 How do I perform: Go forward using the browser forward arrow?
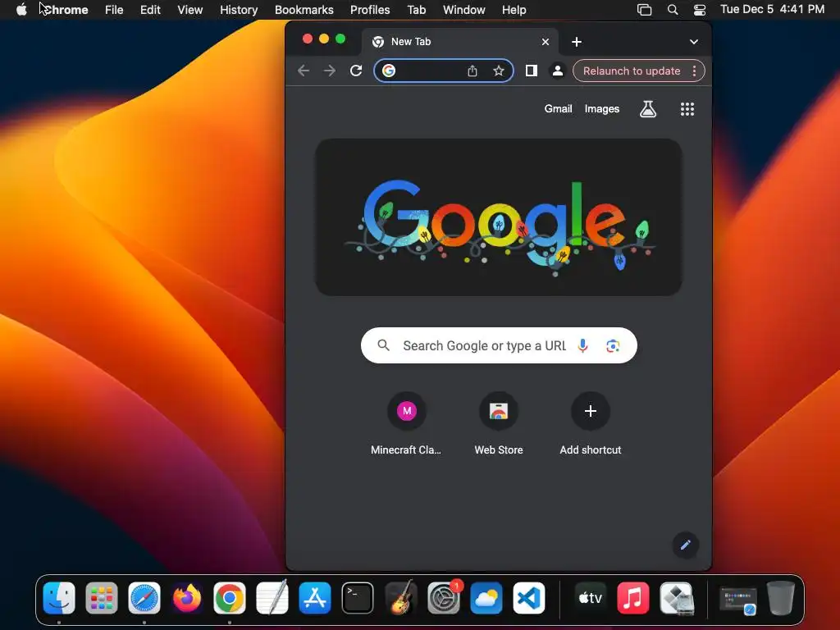coord(330,71)
